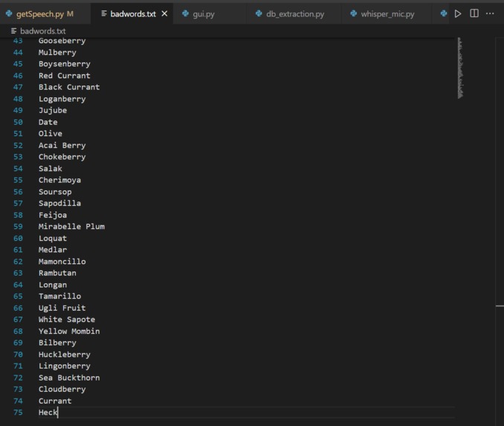
Task: Click Ugli Fruit on line 66
Action: [x=62, y=308]
